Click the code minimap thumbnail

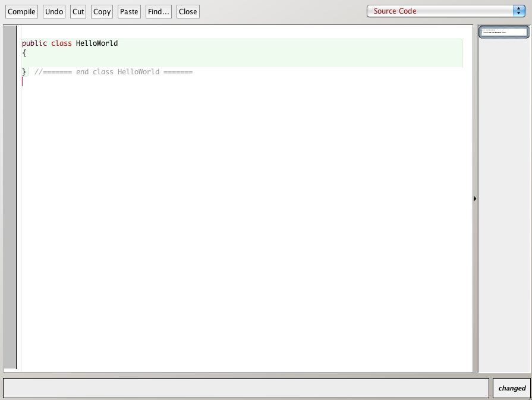tap(503, 32)
